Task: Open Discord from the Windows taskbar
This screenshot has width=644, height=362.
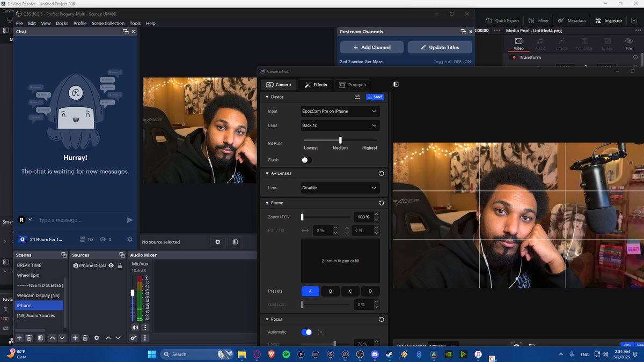Action: coord(375,354)
